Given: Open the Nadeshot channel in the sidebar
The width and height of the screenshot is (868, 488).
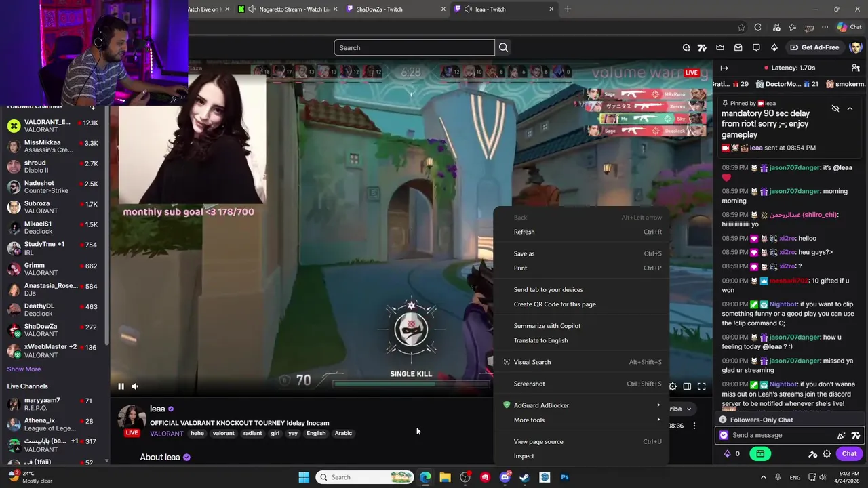Looking at the screenshot, I should click(54, 187).
